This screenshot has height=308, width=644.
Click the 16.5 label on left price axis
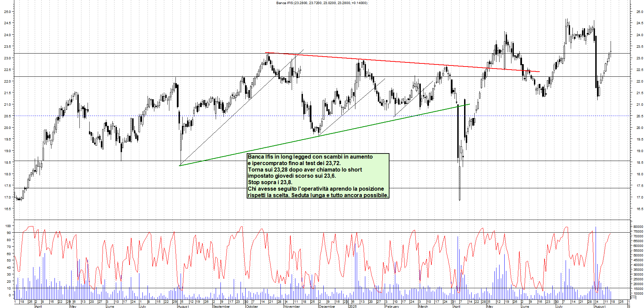(x=7, y=209)
